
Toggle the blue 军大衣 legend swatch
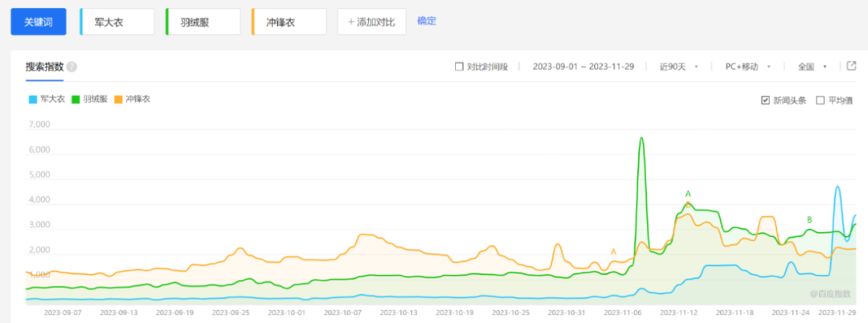(33, 100)
